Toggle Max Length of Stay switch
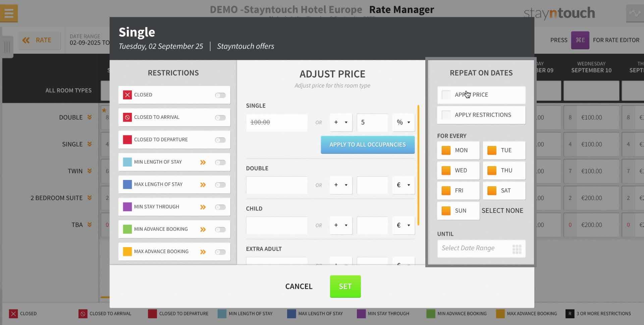Image resolution: width=644 pixels, height=325 pixels. [x=220, y=185]
